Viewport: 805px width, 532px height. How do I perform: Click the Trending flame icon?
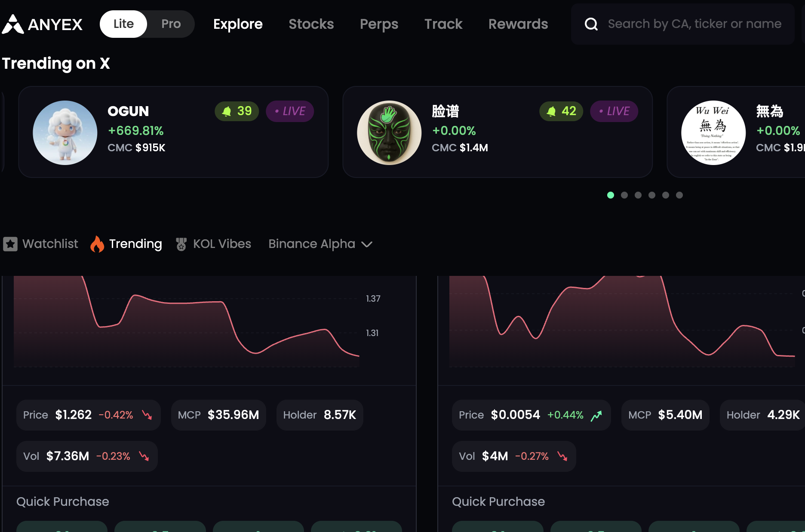pos(97,244)
